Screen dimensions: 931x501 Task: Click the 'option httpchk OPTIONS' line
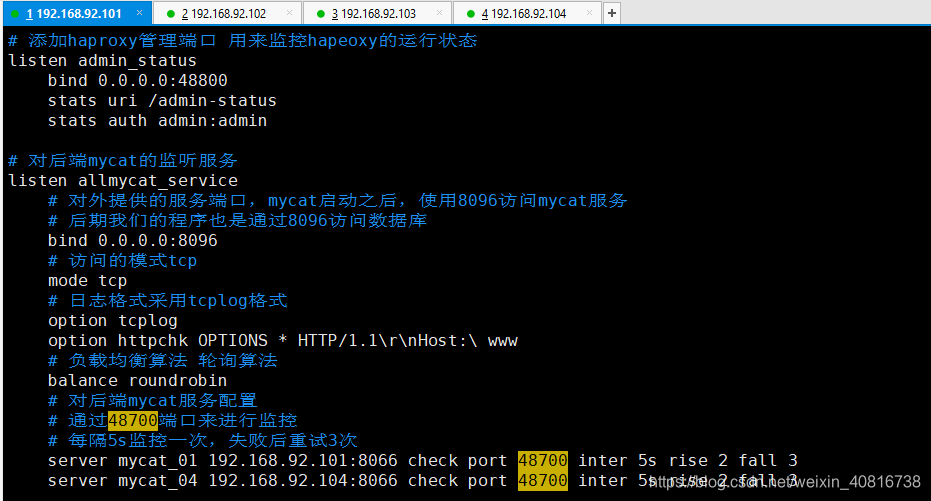point(283,341)
